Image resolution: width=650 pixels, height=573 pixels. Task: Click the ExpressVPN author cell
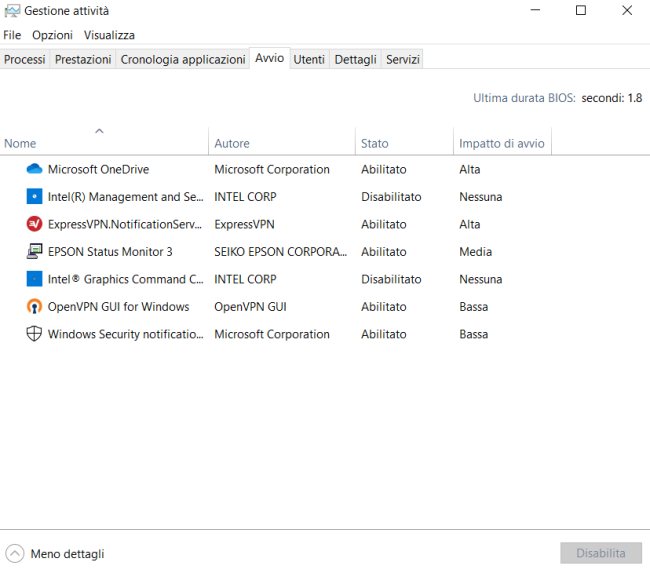244,224
